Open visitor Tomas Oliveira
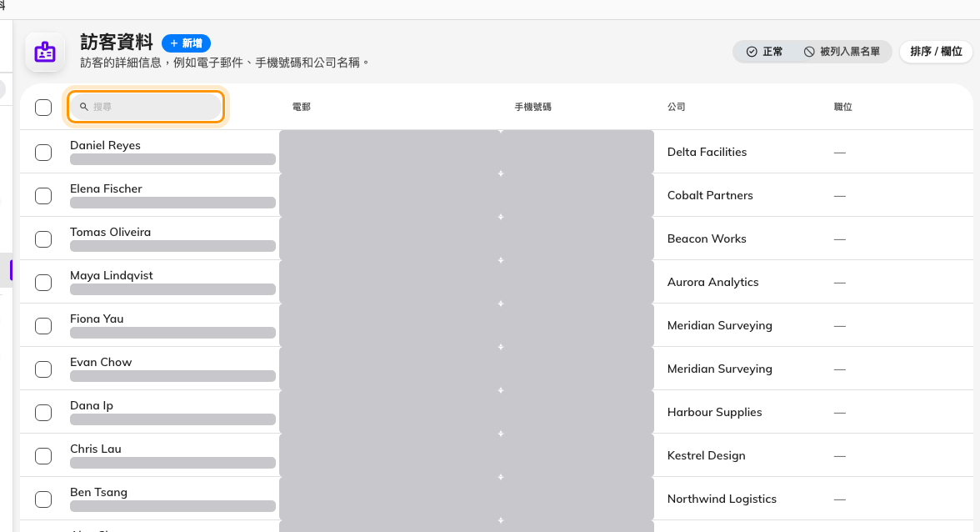Viewport: 980px width, 532px height. pyautogui.click(x=110, y=232)
